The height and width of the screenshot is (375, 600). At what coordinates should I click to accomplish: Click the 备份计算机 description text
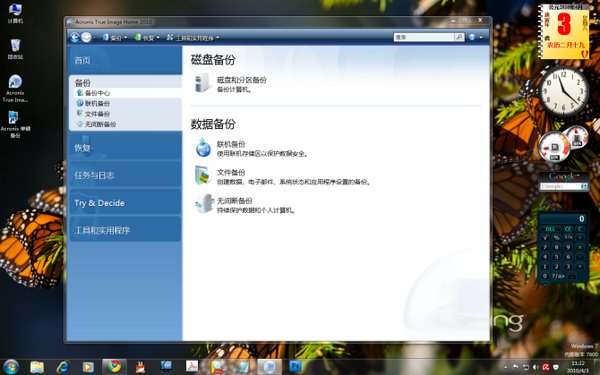click(234, 90)
